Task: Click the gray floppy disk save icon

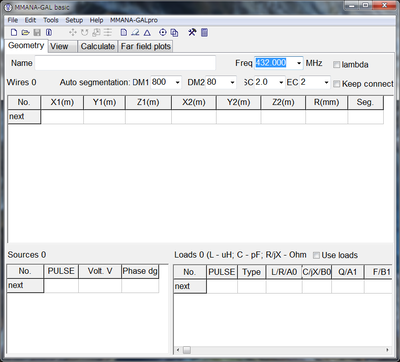Action: click(x=37, y=33)
